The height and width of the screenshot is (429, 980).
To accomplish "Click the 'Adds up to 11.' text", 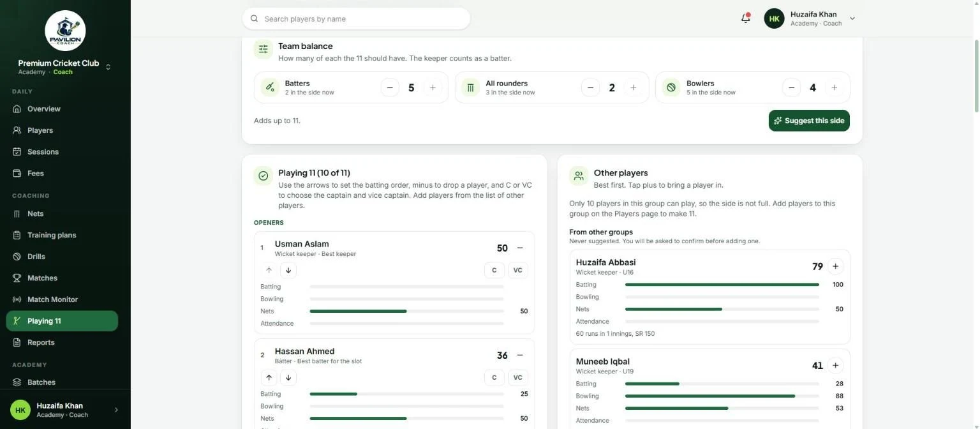I will 277,121.
